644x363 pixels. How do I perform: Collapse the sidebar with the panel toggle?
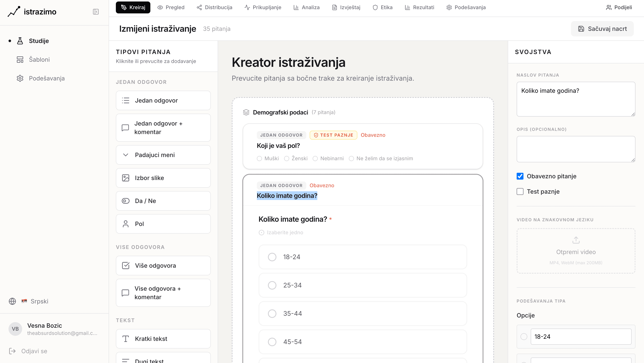coord(96,11)
